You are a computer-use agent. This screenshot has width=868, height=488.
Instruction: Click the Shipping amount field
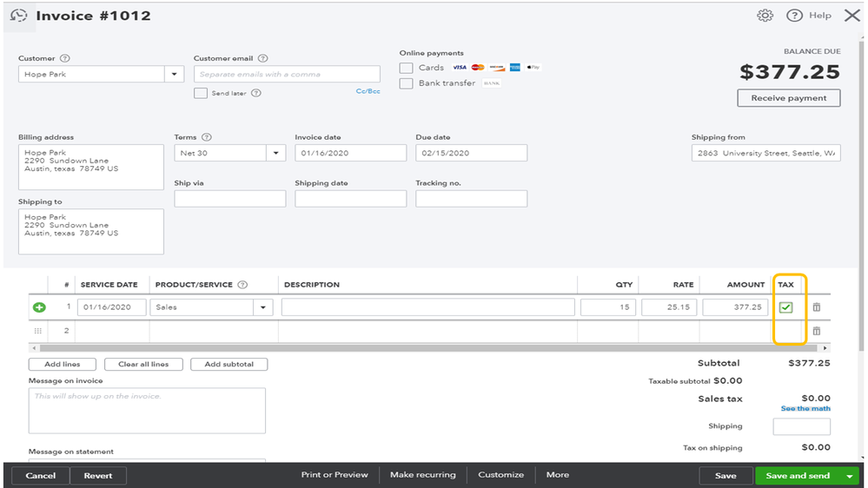pyautogui.click(x=802, y=426)
